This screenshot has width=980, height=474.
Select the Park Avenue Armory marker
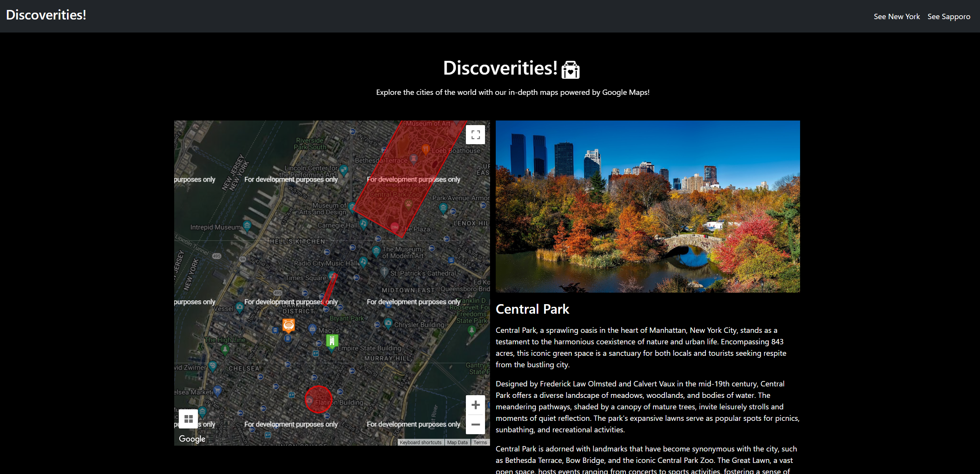click(443, 208)
